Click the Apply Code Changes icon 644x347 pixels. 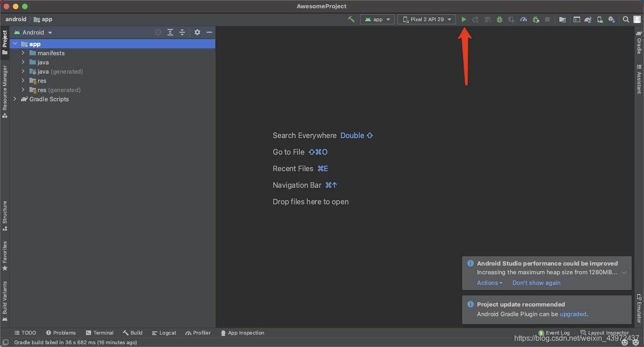[x=488, y=19]
